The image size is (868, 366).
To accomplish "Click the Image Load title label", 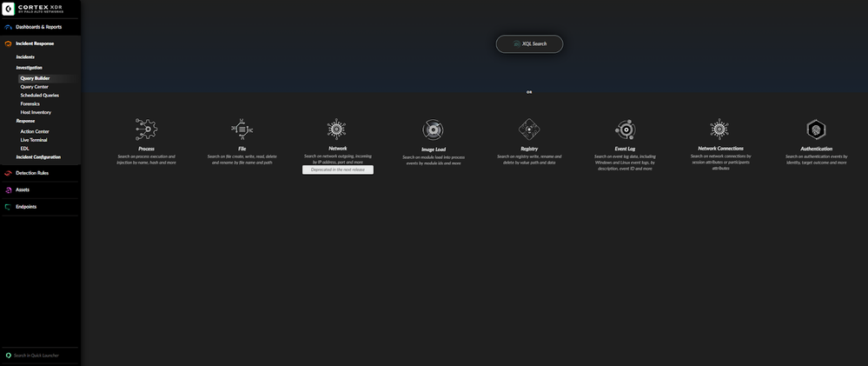I will tap(433, 150).
